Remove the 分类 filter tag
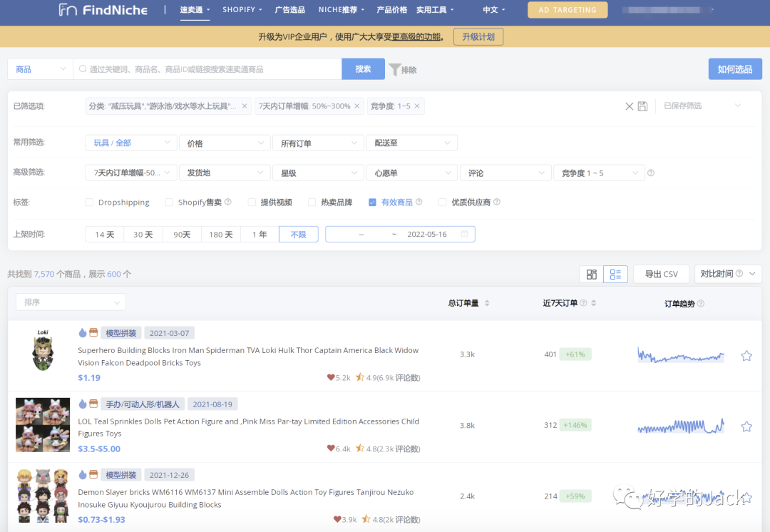 (245, 106)
